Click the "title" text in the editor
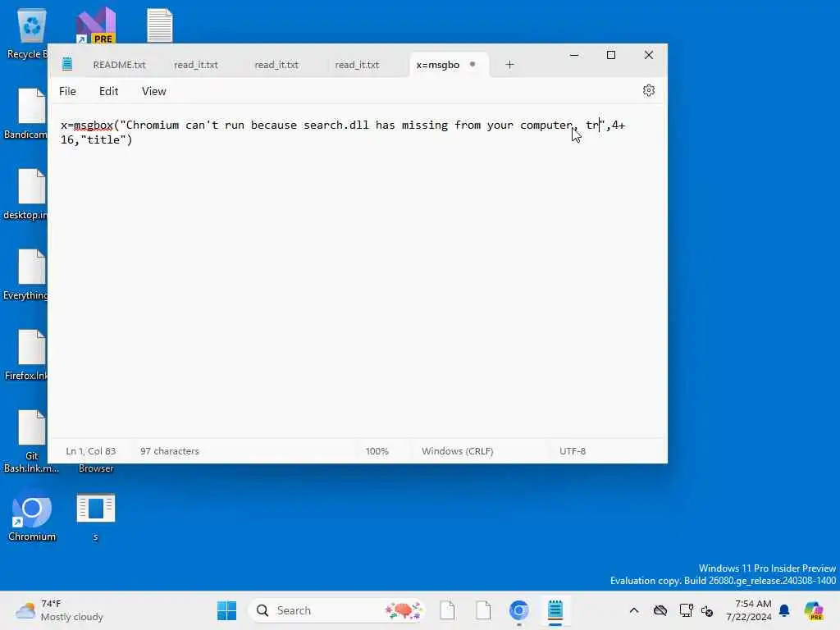This screenshot has height=630, width=840. click(103, 139)
